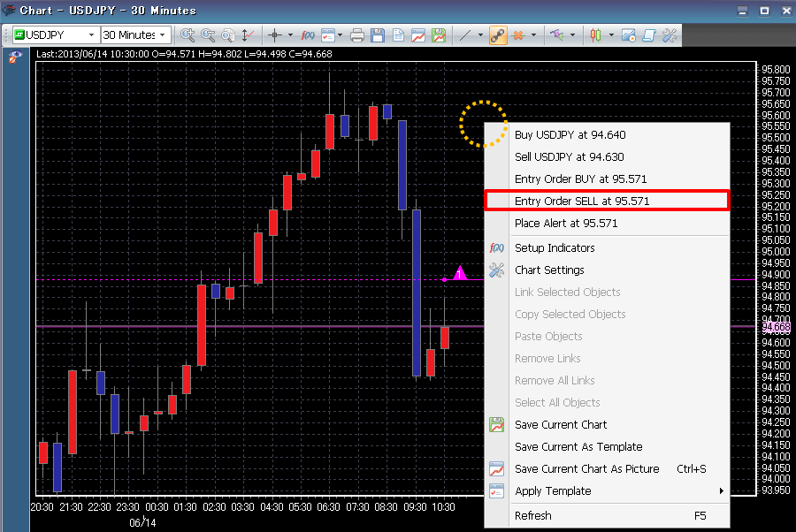Click the 94.668 current price label

point(777,327)
